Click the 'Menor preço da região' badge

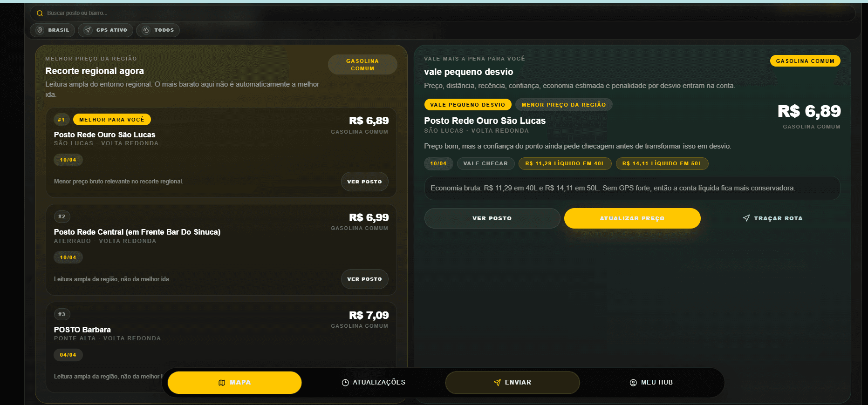point(564,105)
